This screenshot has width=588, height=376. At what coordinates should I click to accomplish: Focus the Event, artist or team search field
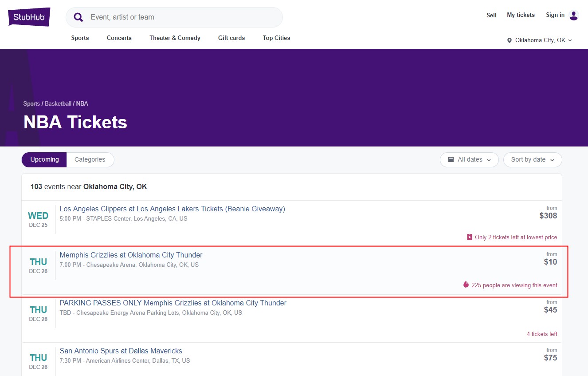[174, 17]
